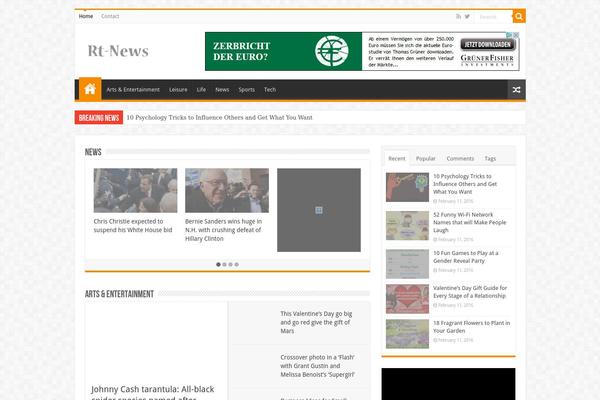Image resolution: width=600 pixels, height=400 pixels.
Task: Open the Twitter icon in top bar
Action: click(467, 16)
